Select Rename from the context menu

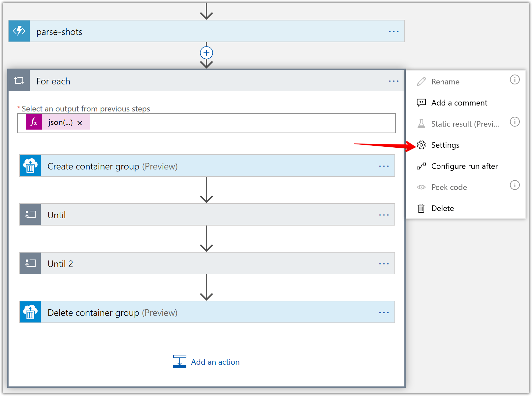pos(445,81)
